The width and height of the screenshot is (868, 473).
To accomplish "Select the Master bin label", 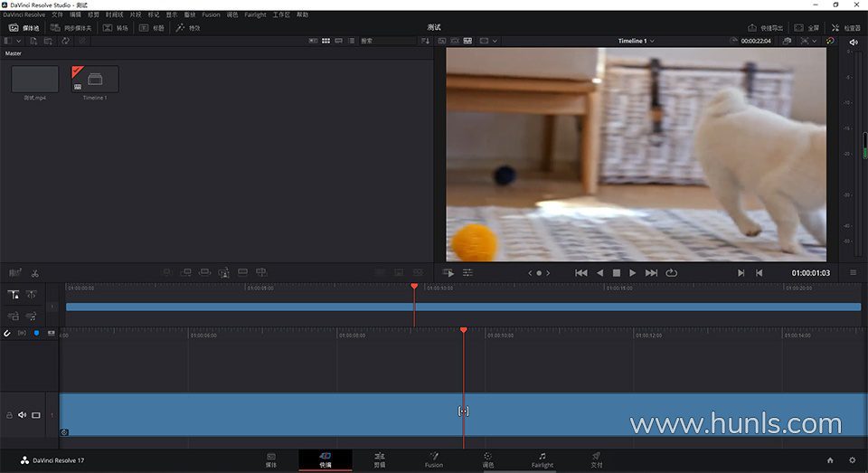I will 14,53.
